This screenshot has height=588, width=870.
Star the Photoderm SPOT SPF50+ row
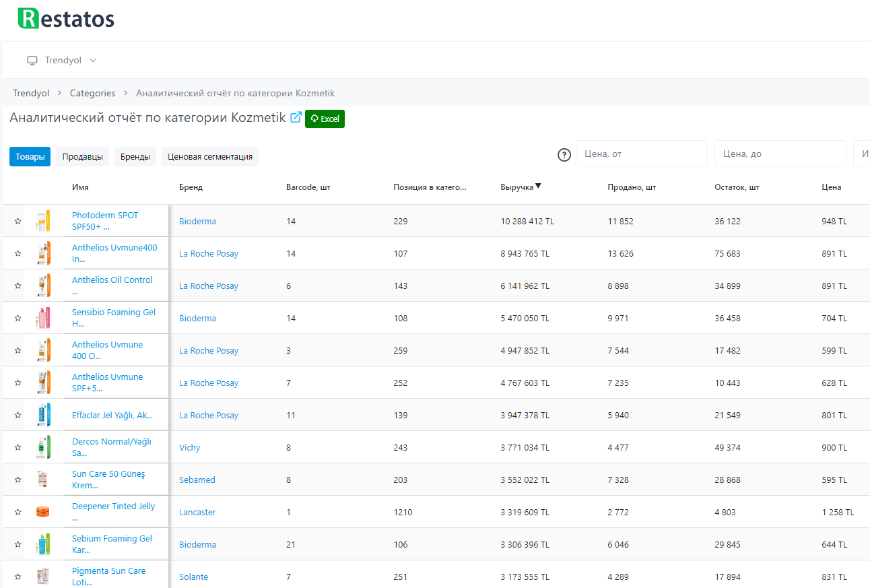click(18, 221)
